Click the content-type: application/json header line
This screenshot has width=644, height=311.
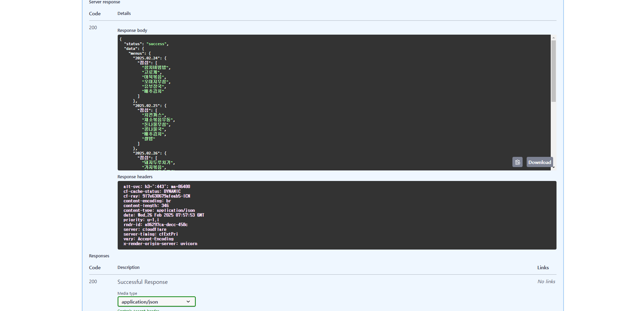159,210
